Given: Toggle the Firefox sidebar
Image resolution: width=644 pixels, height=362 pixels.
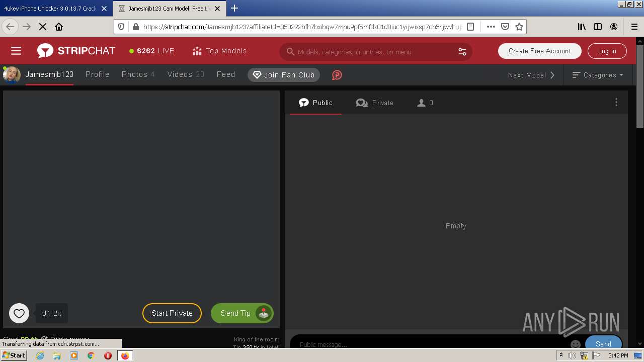Looking at the screenshot, I should coord(598,27).
